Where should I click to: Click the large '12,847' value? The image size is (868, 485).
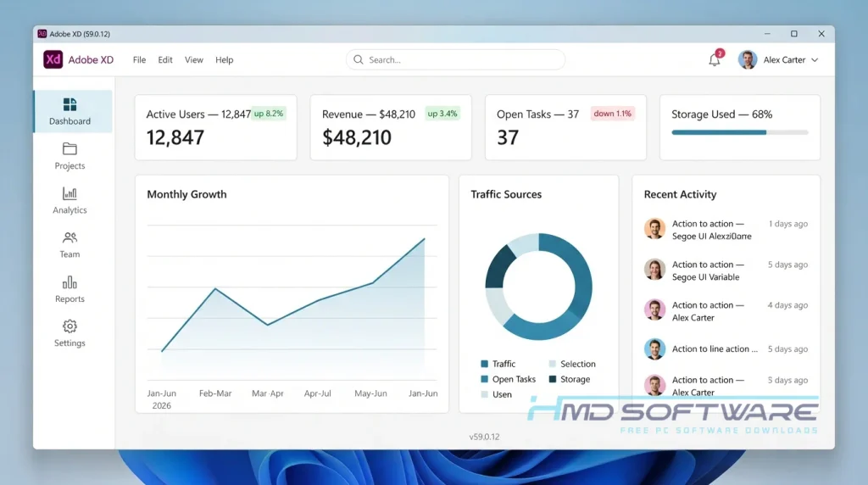pyautogui.click(x=175, y=137)
